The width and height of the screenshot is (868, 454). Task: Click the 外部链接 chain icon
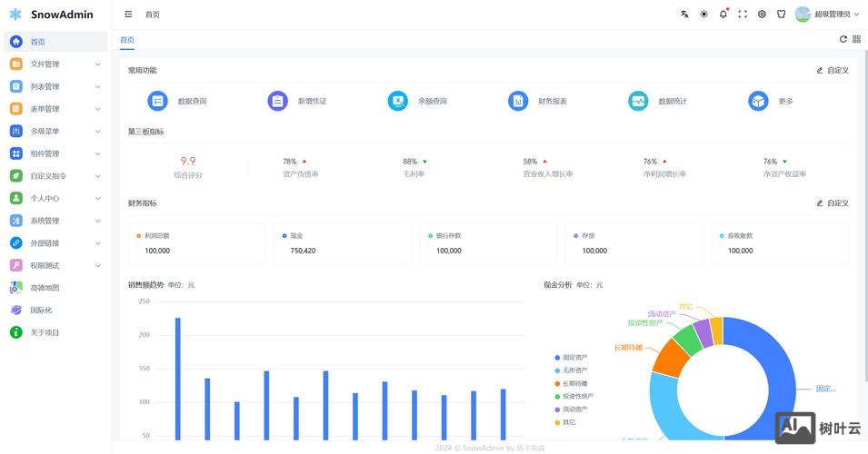pyautogui.click(x=16, y=242)
